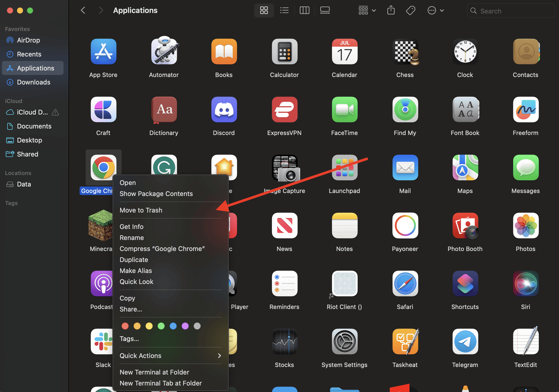559x392 pixels.
Task: Apply the blue tag color
Action: [173, 326]
